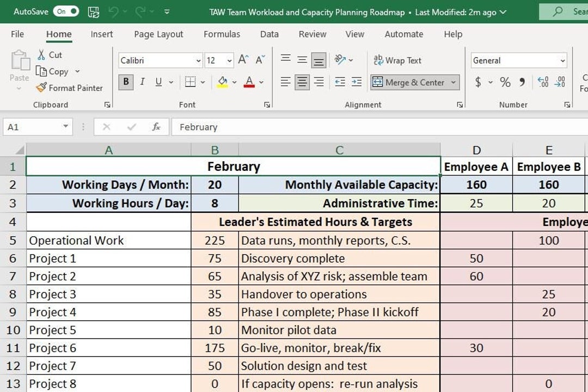588x392 pixels.
Task: Toggle AutoSave off
Action: (x=67, y=11)
